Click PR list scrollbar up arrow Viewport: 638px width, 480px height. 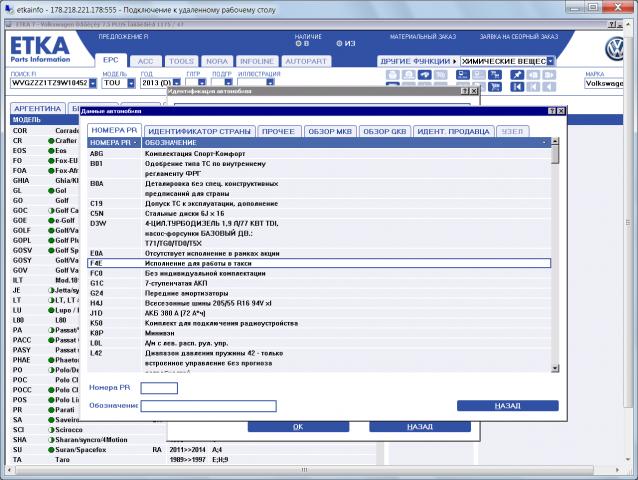point(555,142)
